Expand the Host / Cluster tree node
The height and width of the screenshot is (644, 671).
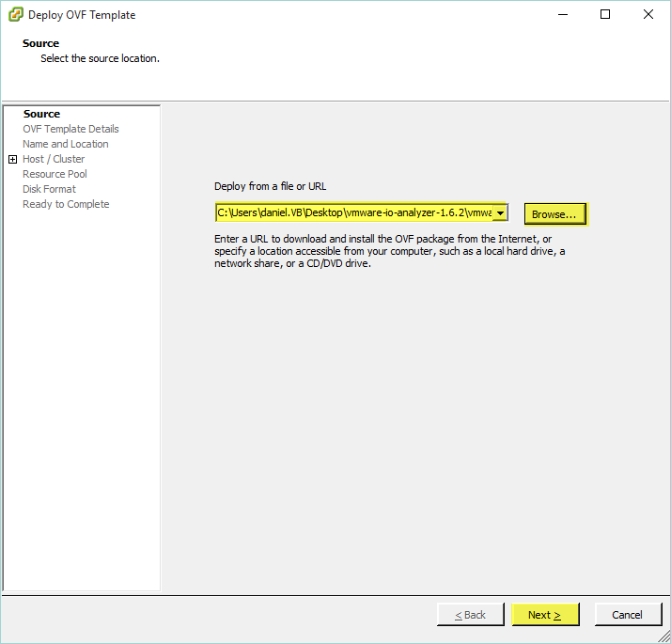[x=13, y=159]
